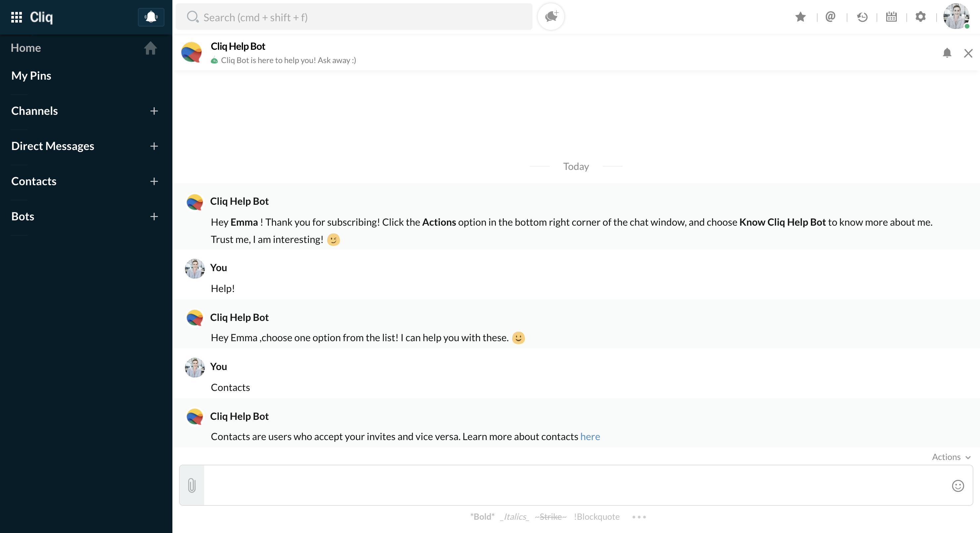Click the here link about contacts
Screen dimensions: 980x533
tap(590, 437)
